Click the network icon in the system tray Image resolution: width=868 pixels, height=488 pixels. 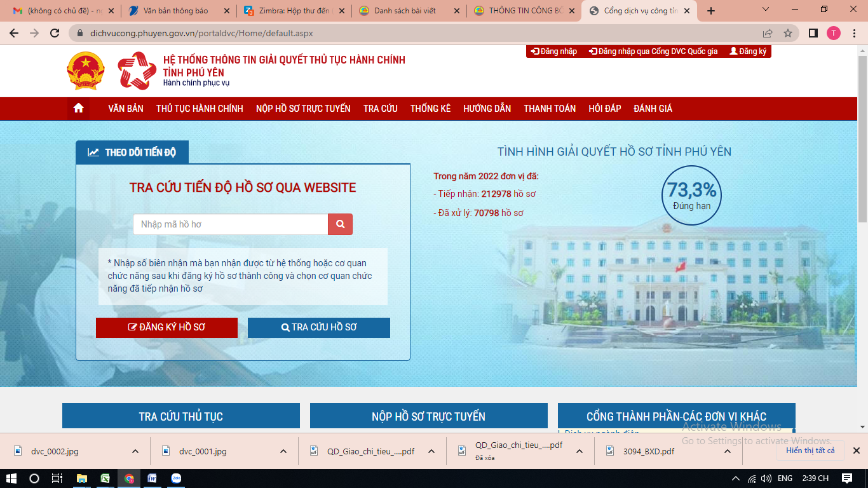(x=752, y=478)
